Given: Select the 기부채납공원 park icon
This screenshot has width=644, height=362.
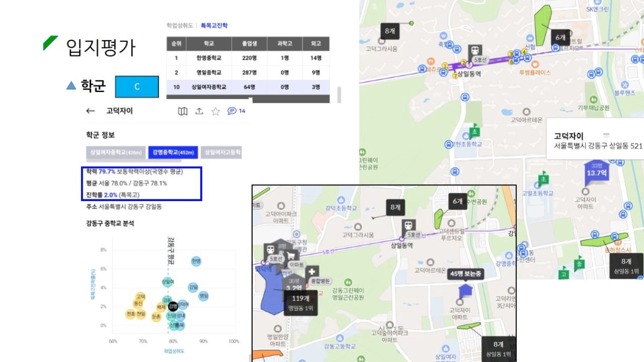Looking at the screenshot, I should (594, 99).
